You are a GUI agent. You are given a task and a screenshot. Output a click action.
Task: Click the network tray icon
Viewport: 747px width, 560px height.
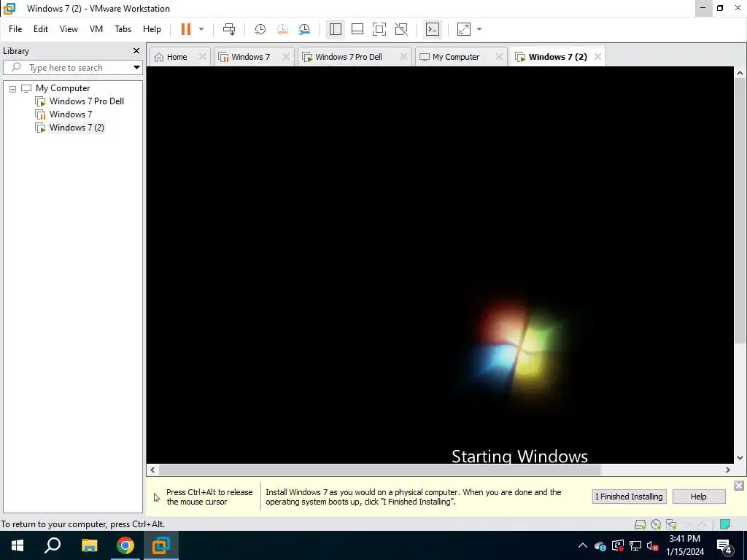[635, 545]
